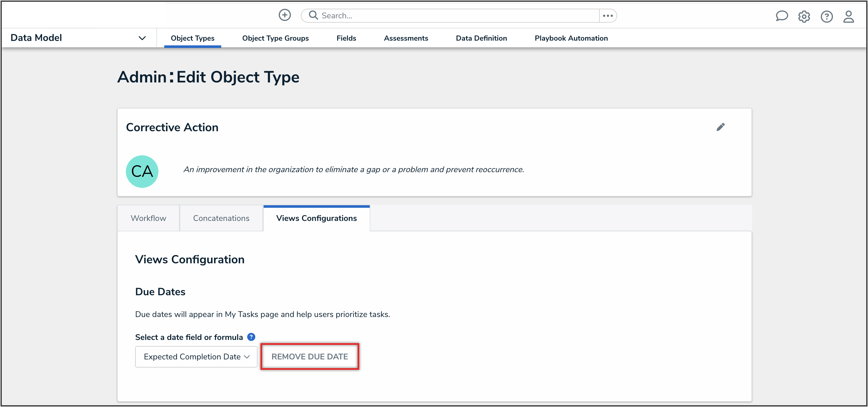868x407 pixels.
Task: Switch to the Workflow tab
Action: pyautogui.click(x=148, y=218)
